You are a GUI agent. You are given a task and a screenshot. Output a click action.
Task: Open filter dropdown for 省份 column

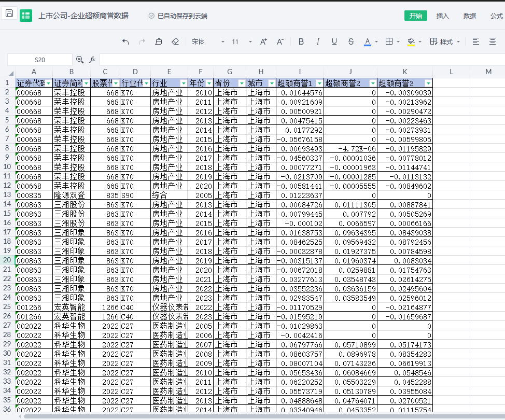(x=242, y=83)
